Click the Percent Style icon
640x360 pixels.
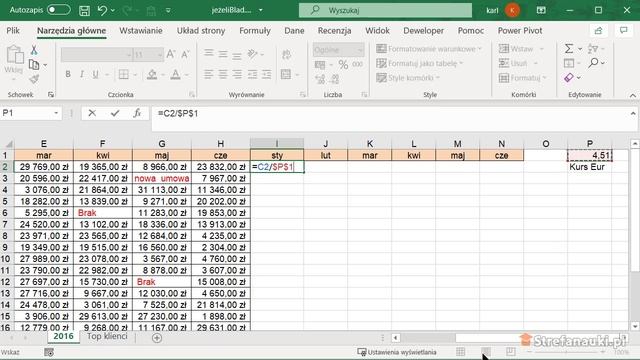point(343,64)
